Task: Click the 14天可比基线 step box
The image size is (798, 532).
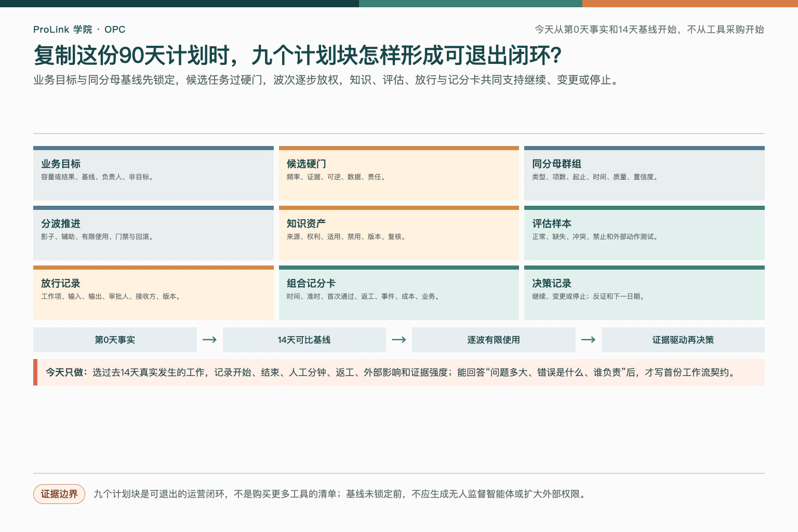Action: pyautogui.click(x=304, y=340)
